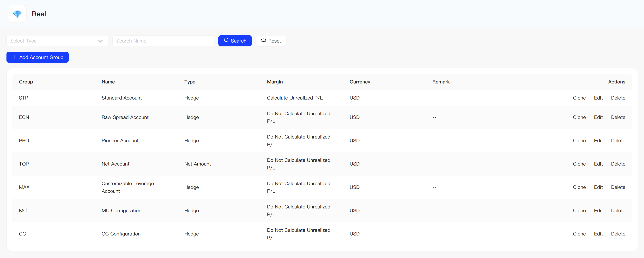Click the Currency column header
The width and height of the screenshot is (644, 258).
pos(360,82)
